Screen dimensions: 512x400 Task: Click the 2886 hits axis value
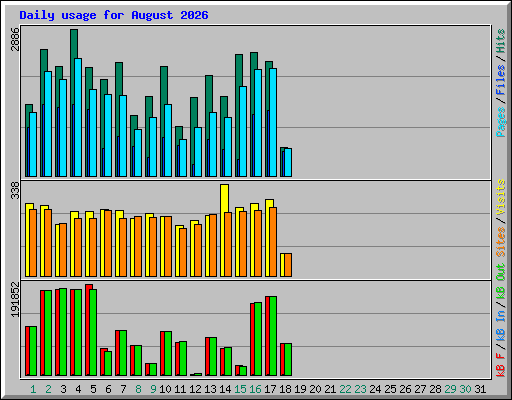tap(15, 39)
